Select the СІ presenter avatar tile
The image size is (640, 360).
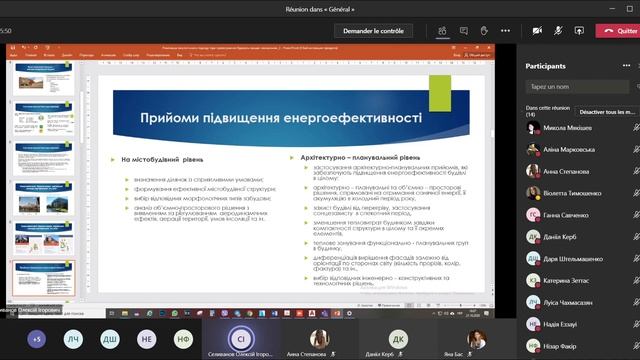coord(241,339)
